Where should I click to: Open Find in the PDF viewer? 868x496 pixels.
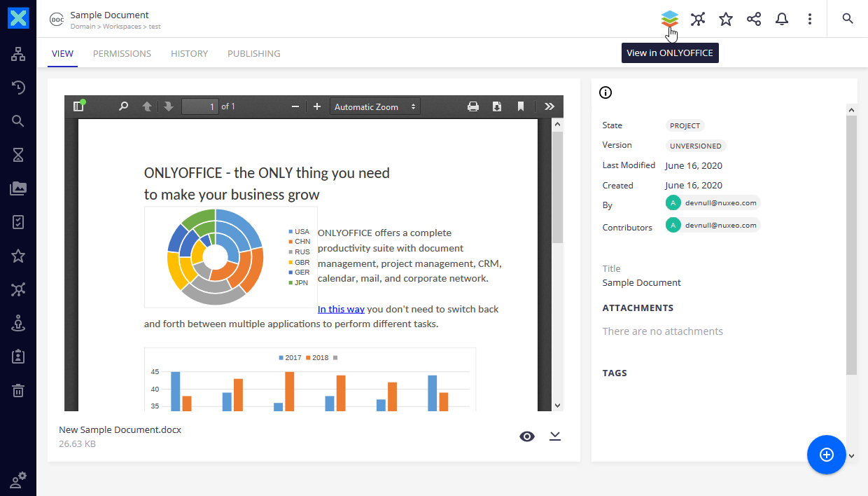point(123,106)
